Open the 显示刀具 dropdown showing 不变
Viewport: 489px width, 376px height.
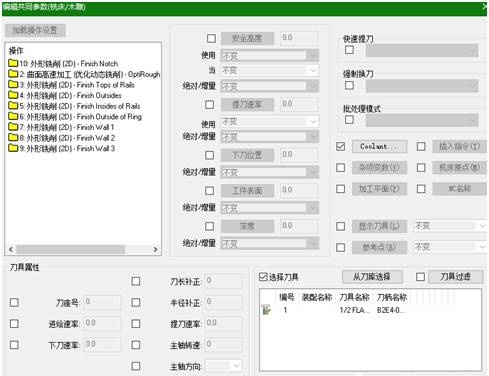point(449,226)
